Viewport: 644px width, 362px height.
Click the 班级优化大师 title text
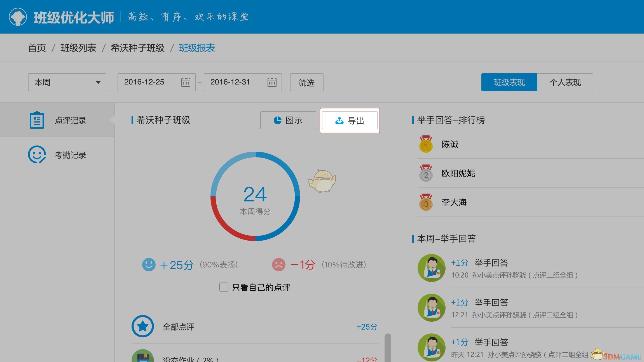pyautogui.click(x=74, y=17)
